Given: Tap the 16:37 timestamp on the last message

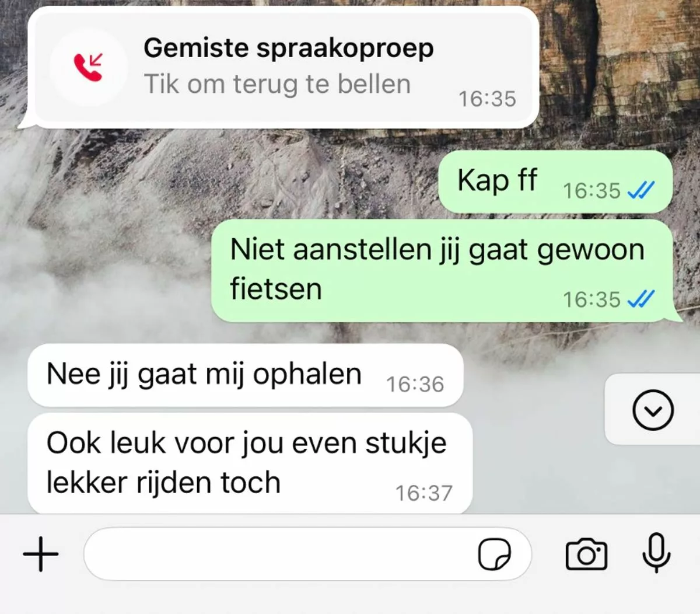Looking at the screenshot, I should [424, 493].
